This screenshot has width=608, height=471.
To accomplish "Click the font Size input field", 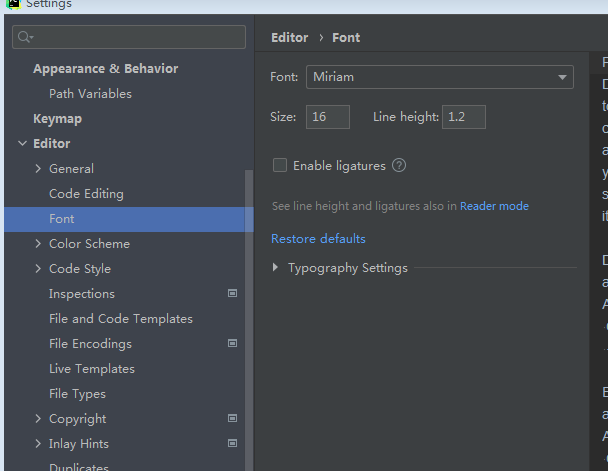I will point(328,117).
